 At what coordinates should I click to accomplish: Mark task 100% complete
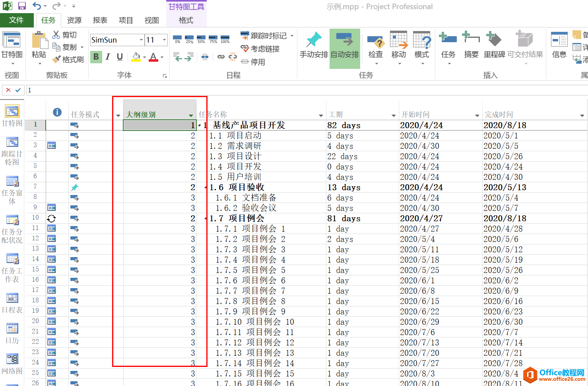225,39
